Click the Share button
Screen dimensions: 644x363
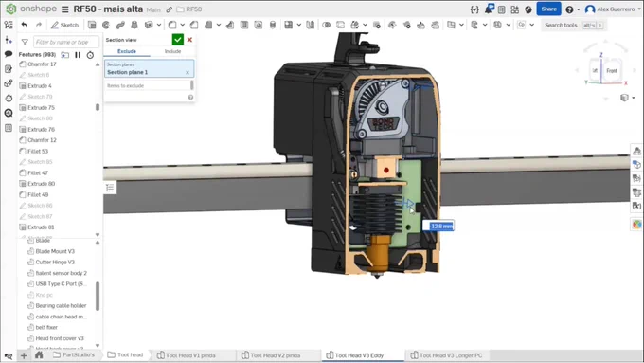click(x=548, y=9)
